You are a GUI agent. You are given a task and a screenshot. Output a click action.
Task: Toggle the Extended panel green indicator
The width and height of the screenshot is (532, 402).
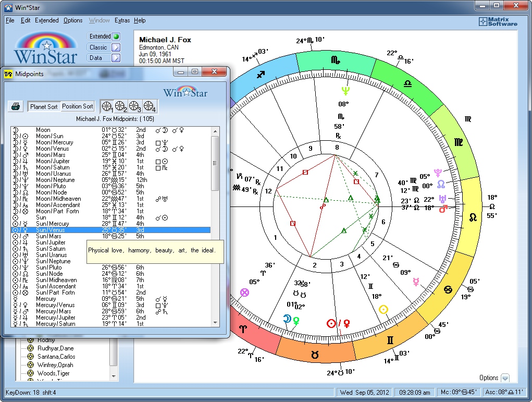(x=116, y=36)
